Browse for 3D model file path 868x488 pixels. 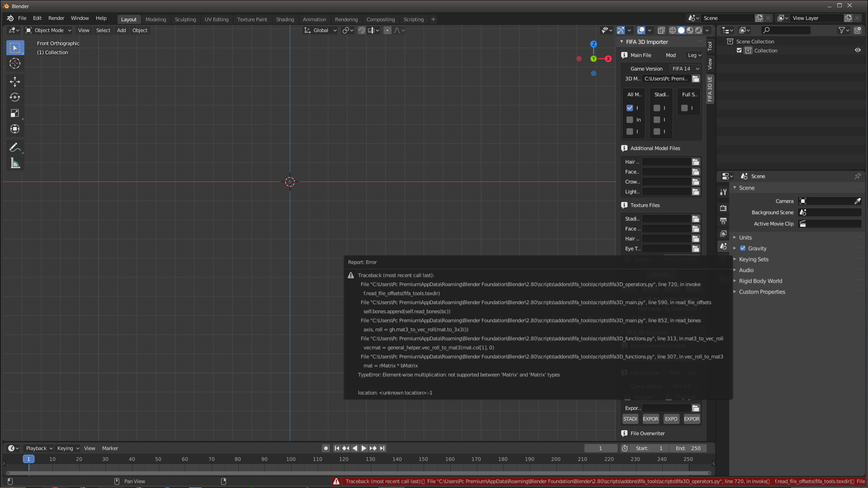point(696,79)
